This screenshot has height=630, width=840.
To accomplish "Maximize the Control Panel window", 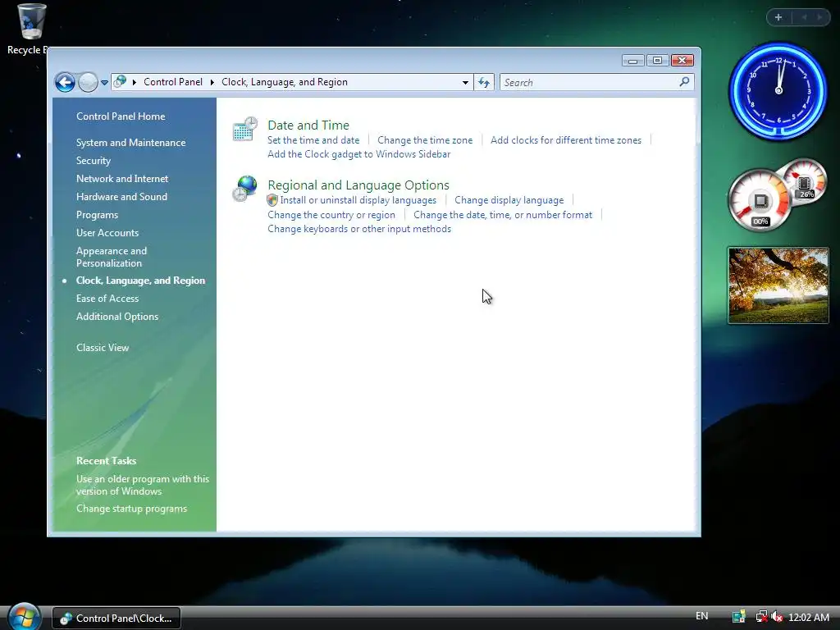I will pos(657,61).
